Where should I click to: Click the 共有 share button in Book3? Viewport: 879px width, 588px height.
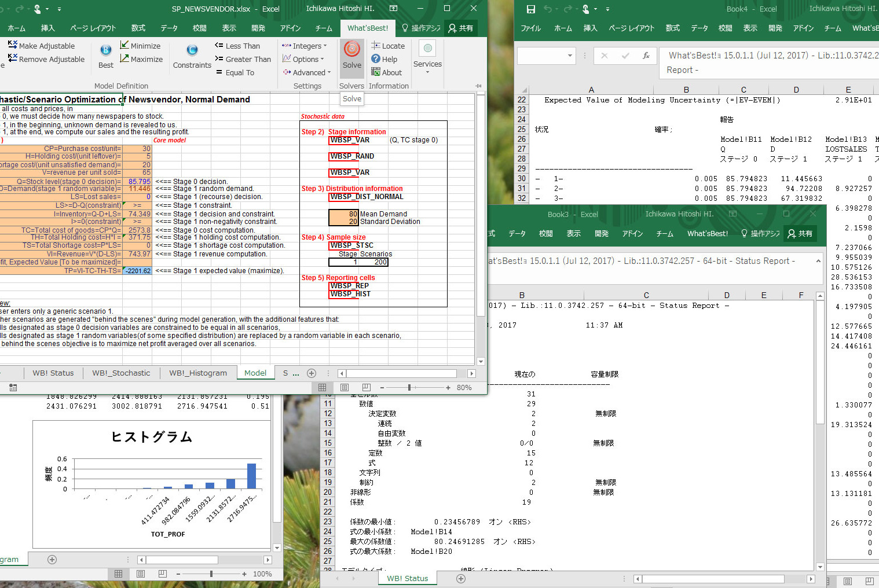800,234
